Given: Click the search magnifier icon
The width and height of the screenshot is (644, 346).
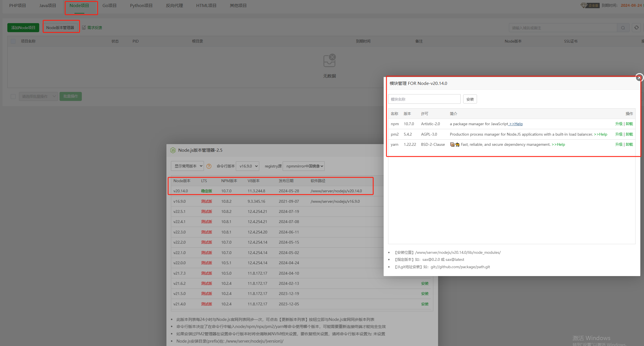Looking at the screenshot, I should point(623,28).
